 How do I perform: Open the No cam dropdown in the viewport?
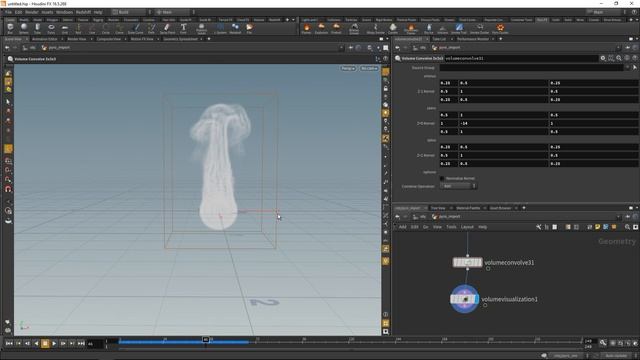click(369, 68)
